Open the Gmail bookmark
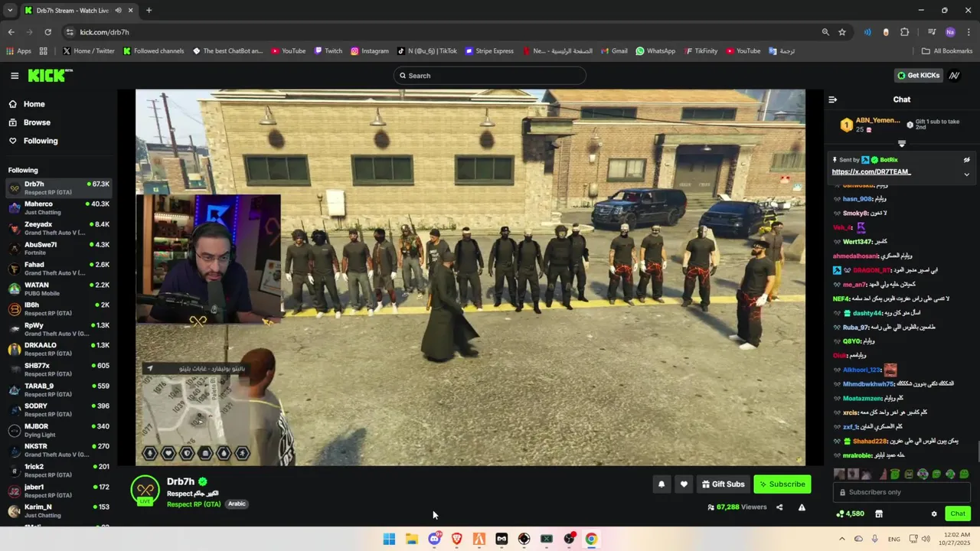 (x=614, y=51)
